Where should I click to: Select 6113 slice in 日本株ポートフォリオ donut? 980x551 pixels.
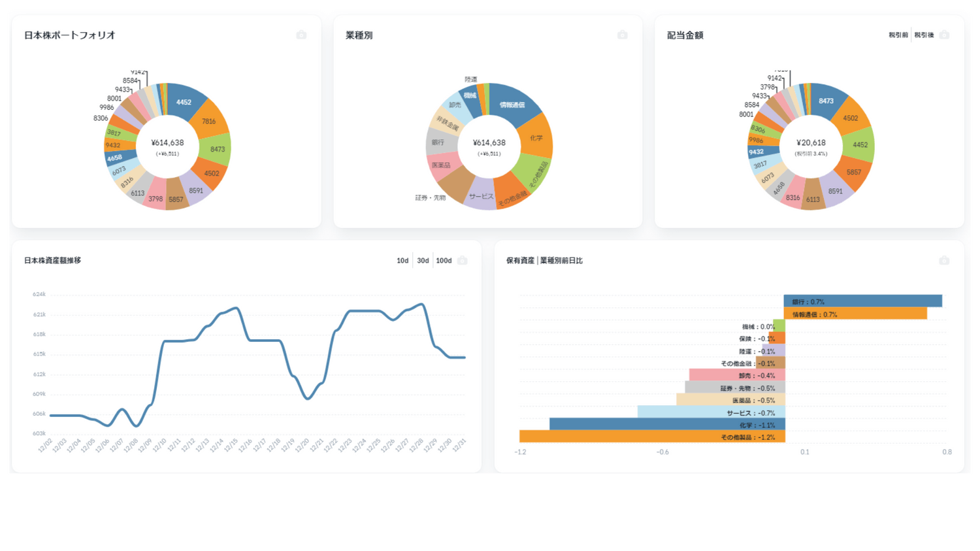(x=139, y=192)
